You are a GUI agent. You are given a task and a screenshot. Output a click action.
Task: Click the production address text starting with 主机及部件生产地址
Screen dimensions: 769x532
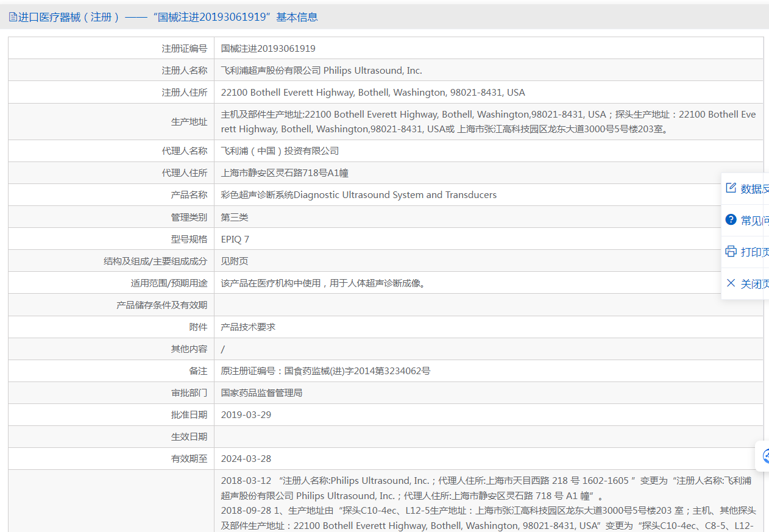tap(488, 122)
